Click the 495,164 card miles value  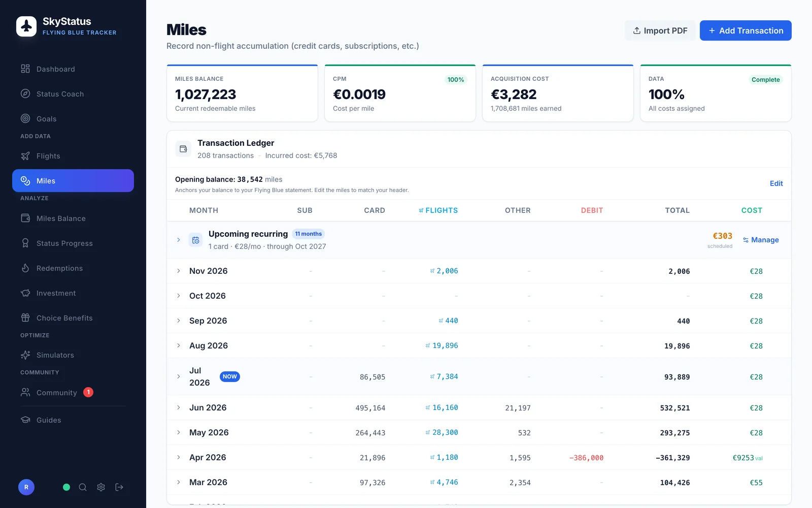370,408
